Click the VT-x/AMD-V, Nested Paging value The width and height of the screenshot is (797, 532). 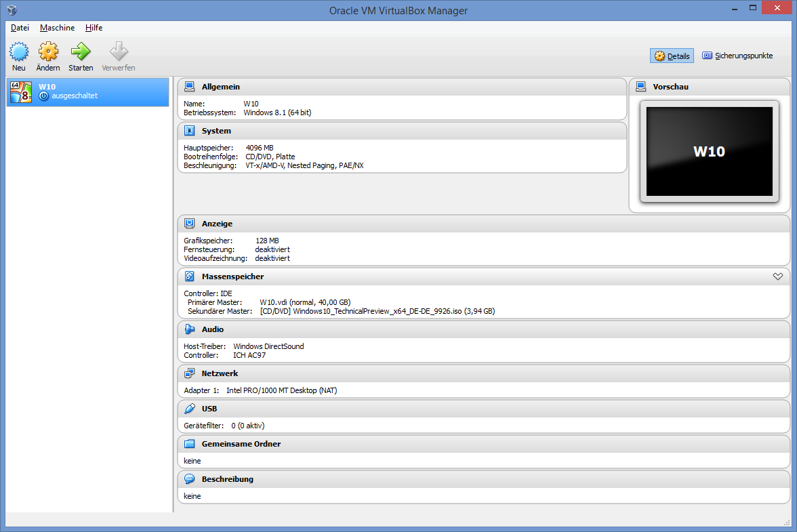tap(304, 165)
